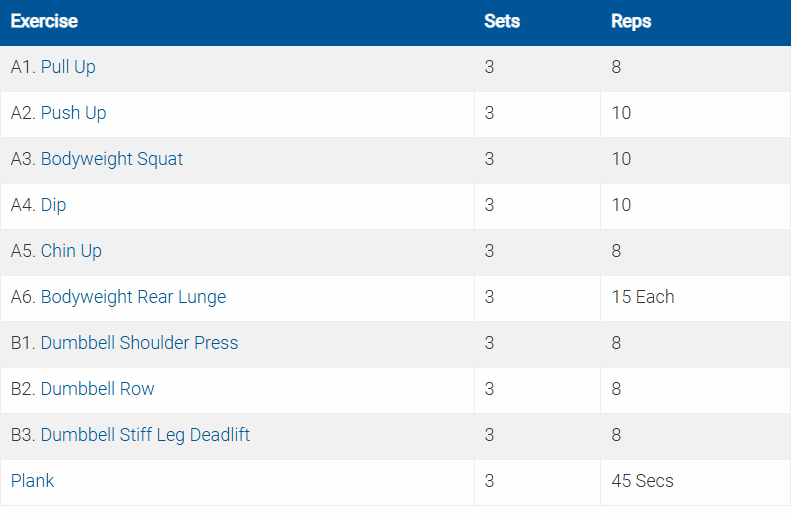The height and width of the screenshot is (517, 791).
Task: Select the Dip exercise link
Action: click(x=53, y=205)
